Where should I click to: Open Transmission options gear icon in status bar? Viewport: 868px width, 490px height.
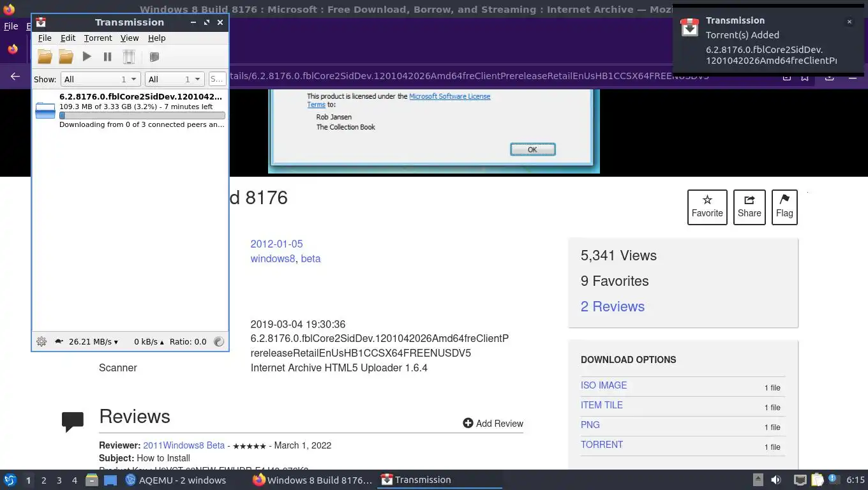(x=41, y=341)
